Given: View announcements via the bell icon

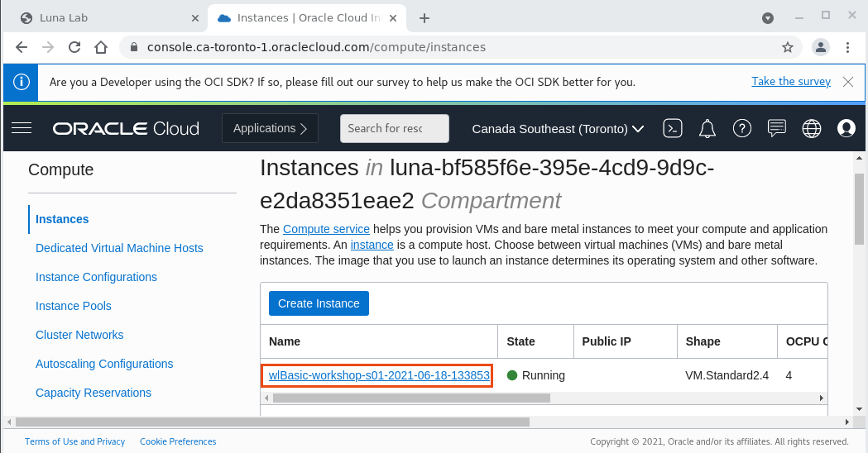Looking at the screenshot, I should [x=707, y=129].
